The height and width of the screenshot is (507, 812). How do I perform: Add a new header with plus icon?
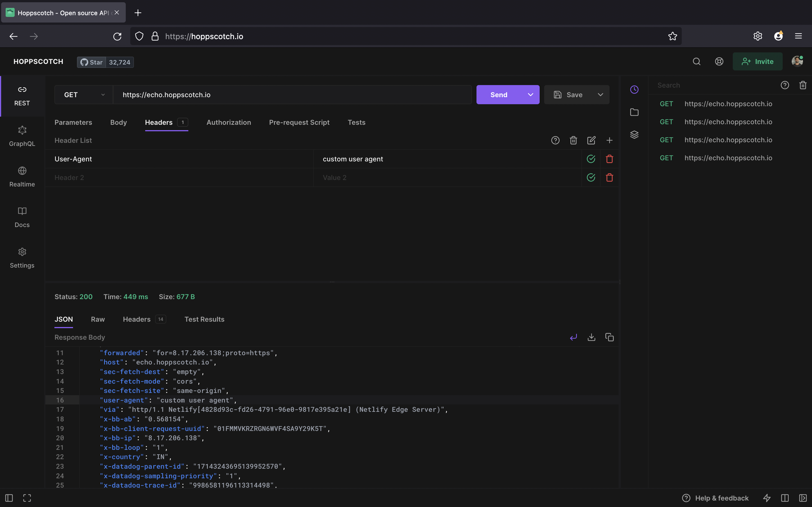point(609,141)
